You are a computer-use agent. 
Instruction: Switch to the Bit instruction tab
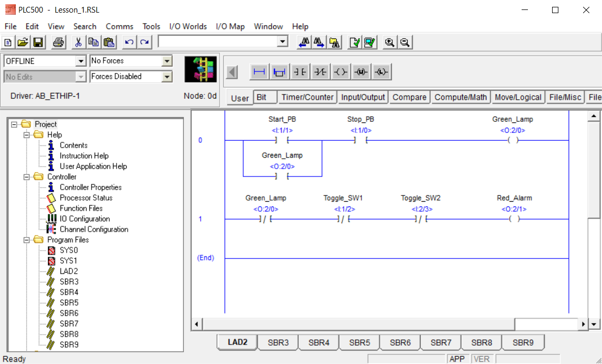coord(265,98)
